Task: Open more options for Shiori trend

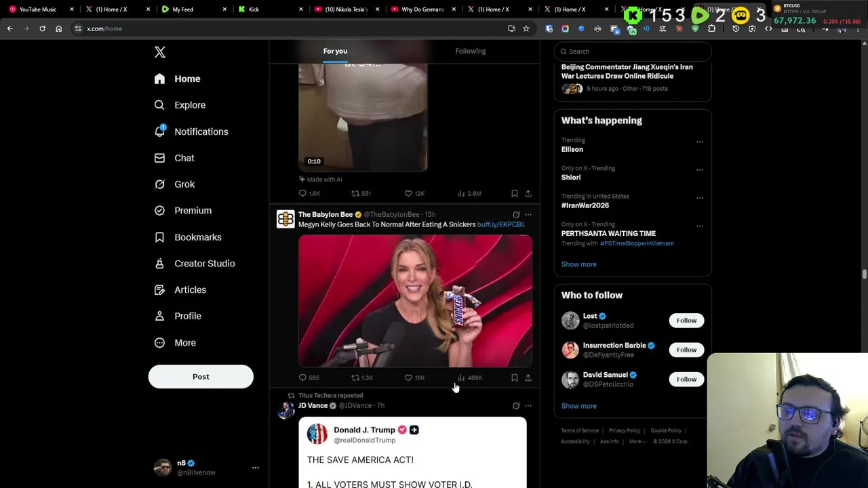Action: [x=700, y=169]
